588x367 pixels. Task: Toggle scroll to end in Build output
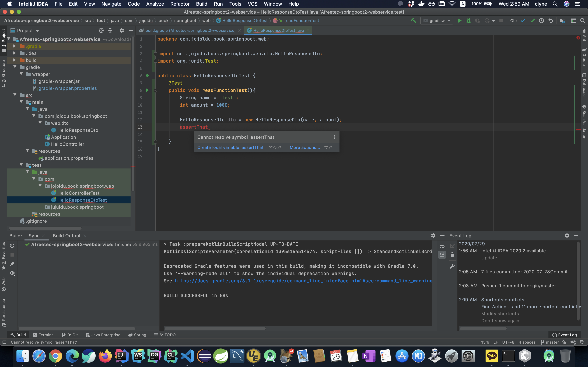(442, 255)
